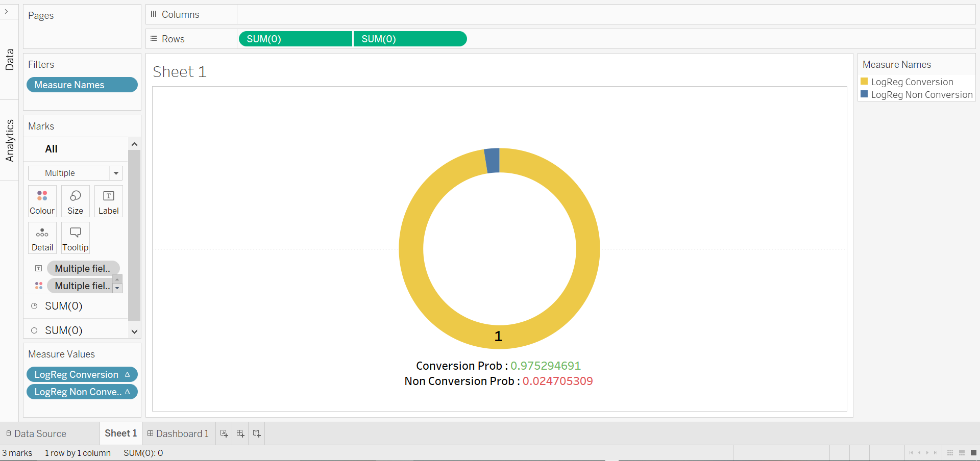The image size is (980, 461).
Task: Create a new dashboard with the dashboard icon
Action: coord(240,433)
